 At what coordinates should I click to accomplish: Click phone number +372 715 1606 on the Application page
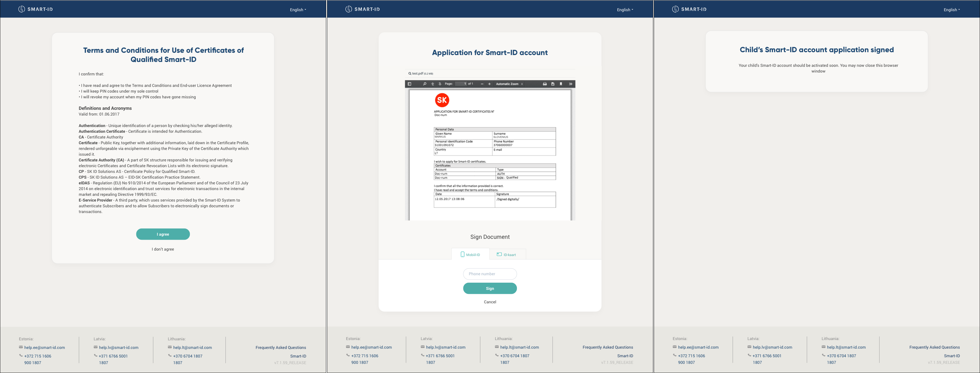365,356
